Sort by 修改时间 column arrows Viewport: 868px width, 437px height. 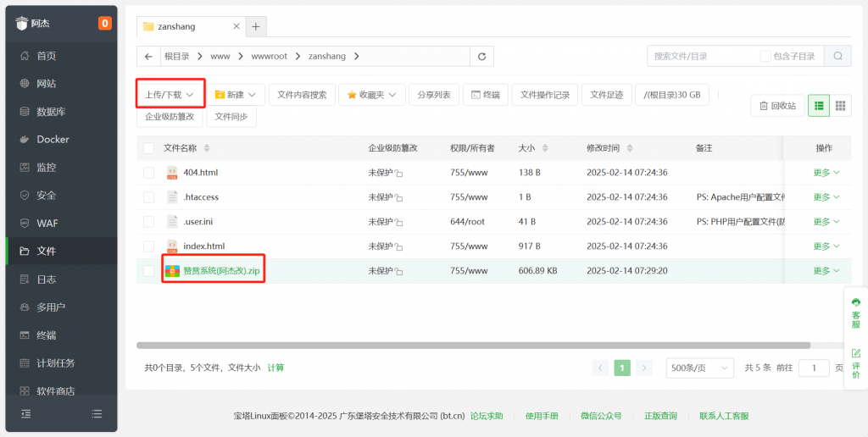click(630, 148)
